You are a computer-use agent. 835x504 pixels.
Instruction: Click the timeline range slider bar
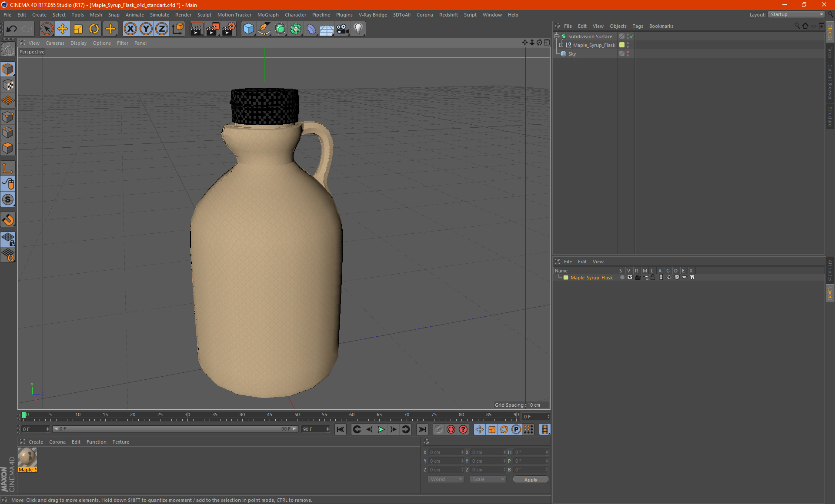[x=175, y=429]
